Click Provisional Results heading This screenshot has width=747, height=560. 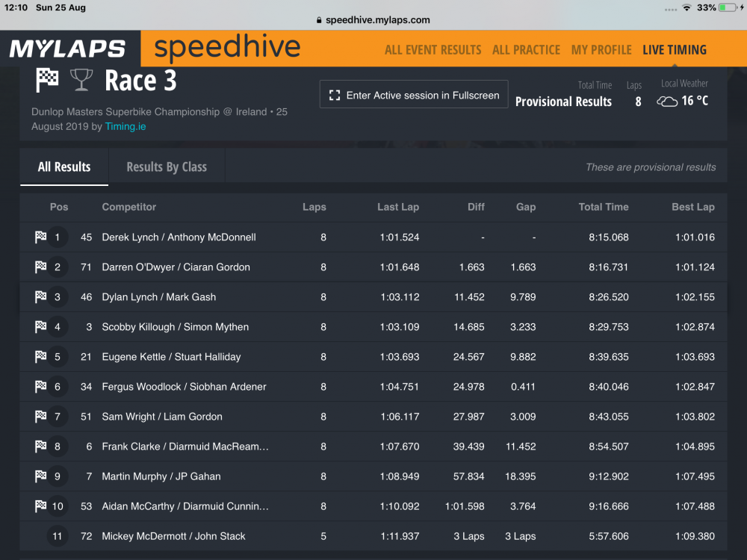(563, 102)
